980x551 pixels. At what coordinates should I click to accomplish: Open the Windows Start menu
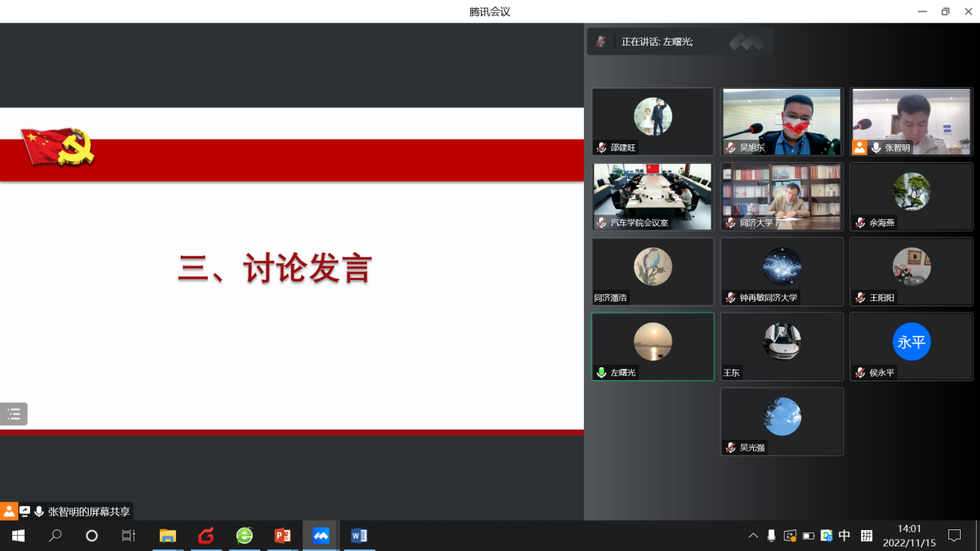[19, 536]
